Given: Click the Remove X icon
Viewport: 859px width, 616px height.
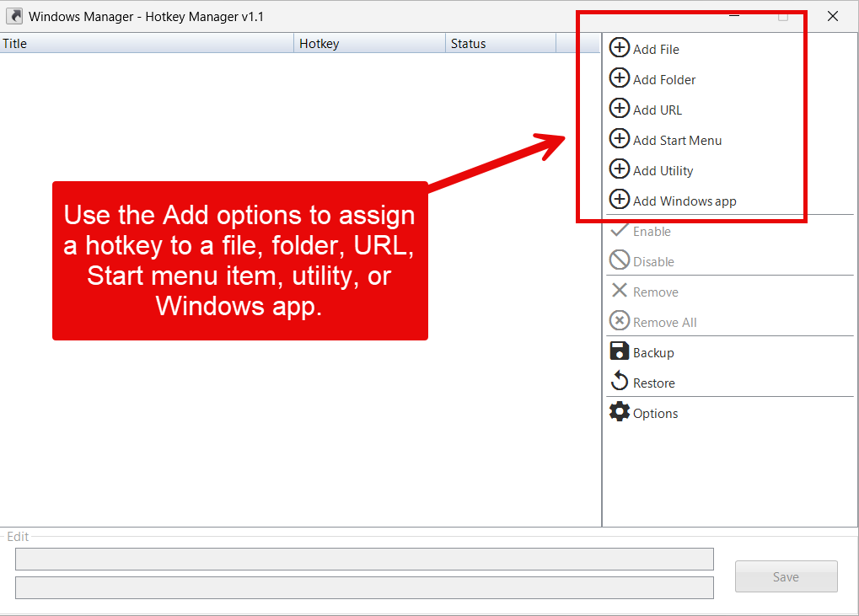Looking at the screenshot, I should point(619,290).
